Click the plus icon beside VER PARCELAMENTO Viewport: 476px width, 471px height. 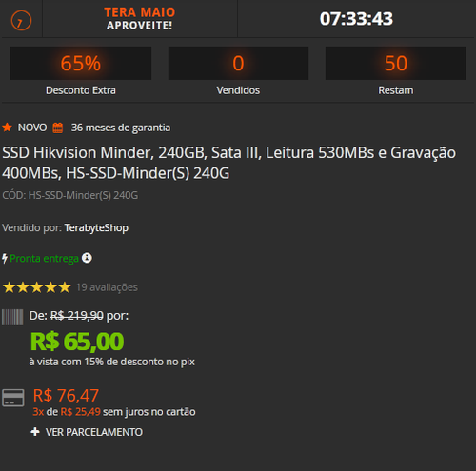click(35, 432)
